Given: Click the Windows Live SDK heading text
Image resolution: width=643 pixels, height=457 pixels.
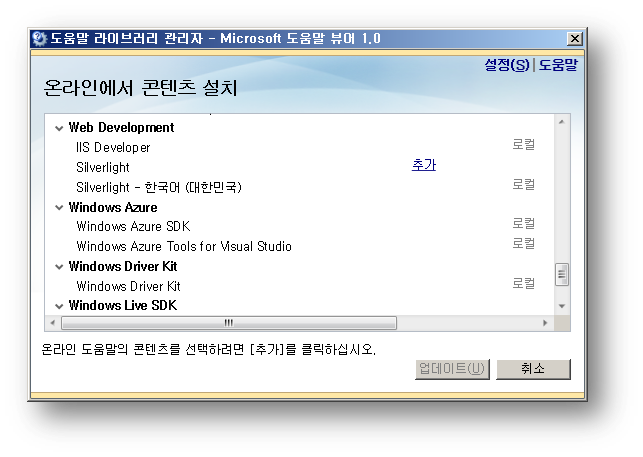Looking at the screenshot, I should (123, 306).
